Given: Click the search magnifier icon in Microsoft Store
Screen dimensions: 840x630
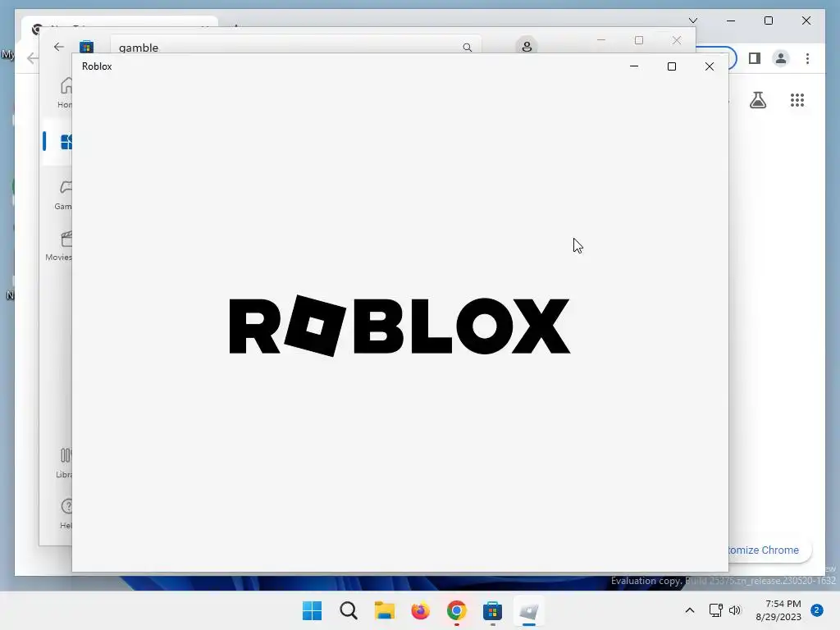Looking at the screenshot, I should [x=467, y=47].
